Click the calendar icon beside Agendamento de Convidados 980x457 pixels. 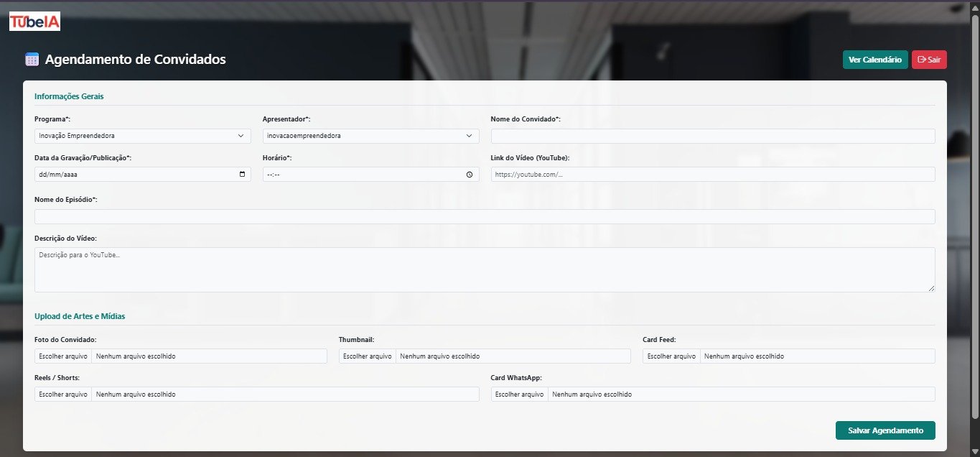(x=32, y=60)
